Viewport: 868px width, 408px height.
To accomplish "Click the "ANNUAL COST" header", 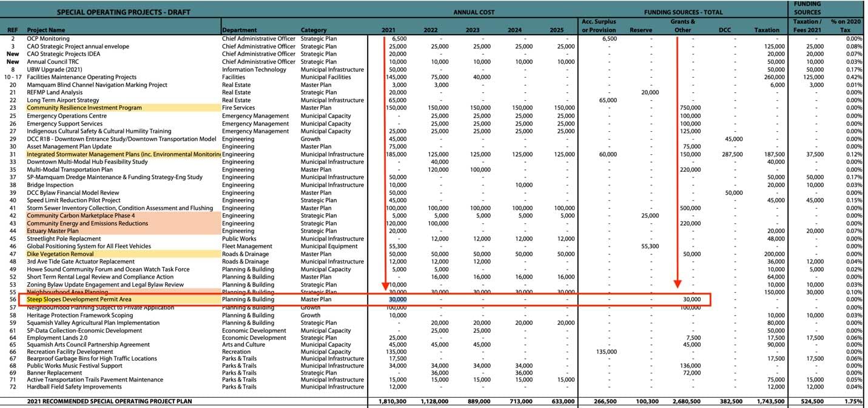I will [x=474, y=12].
